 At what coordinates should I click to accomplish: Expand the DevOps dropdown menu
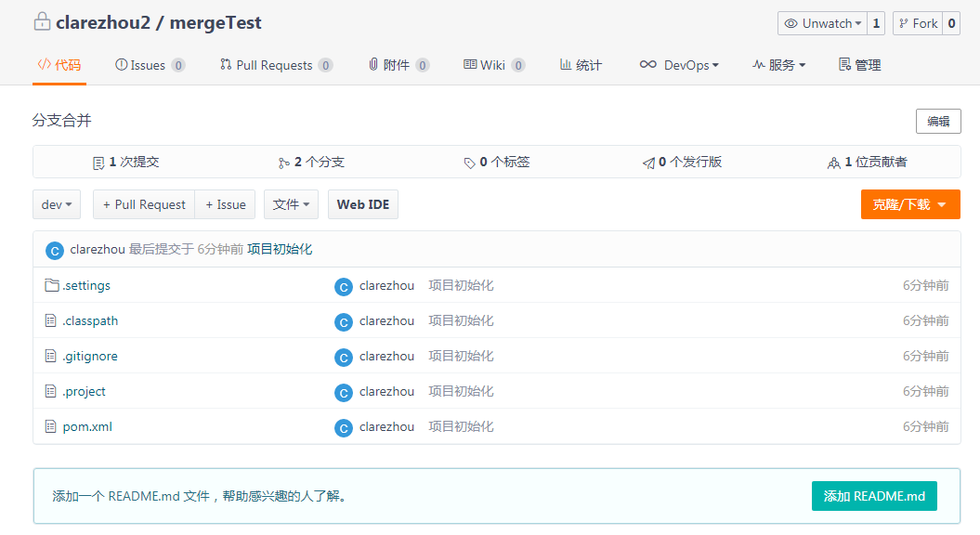click(x=679, y=65)
